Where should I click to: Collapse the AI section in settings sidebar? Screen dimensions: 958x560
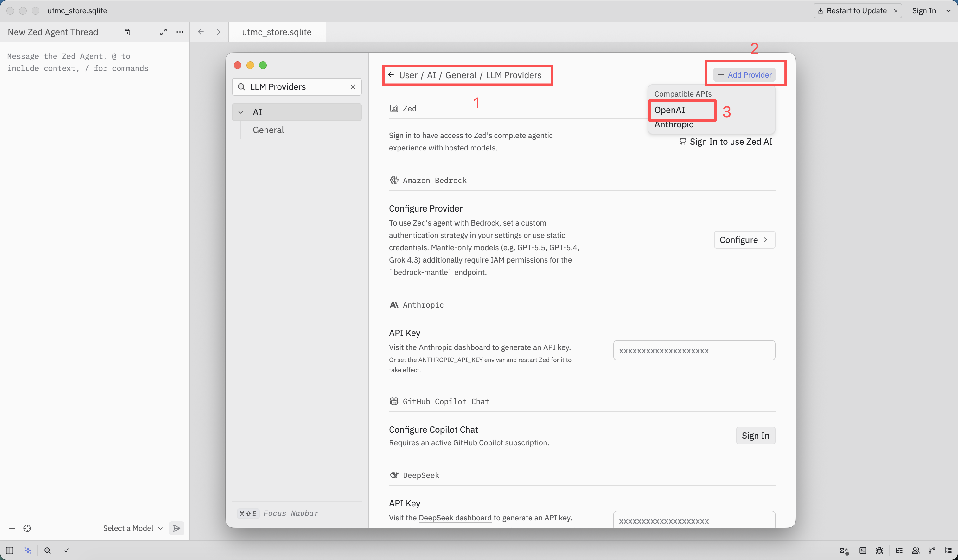click(x=241, y=112)
